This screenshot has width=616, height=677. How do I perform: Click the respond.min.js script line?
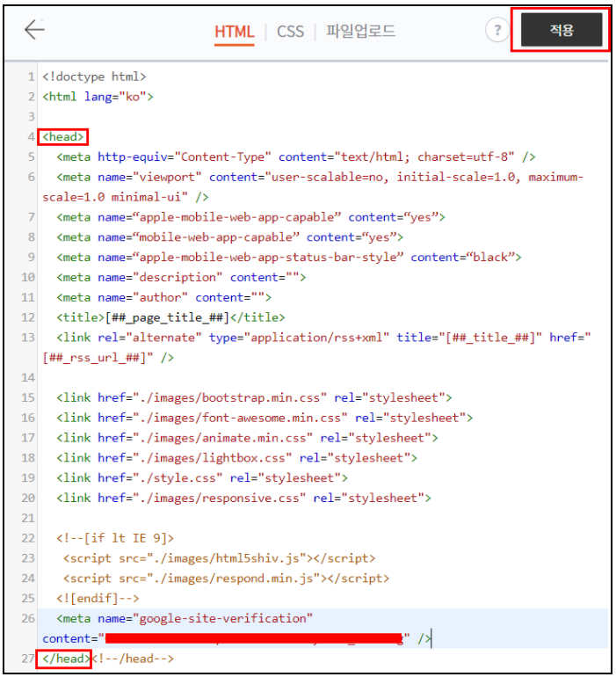pos(226,579)
